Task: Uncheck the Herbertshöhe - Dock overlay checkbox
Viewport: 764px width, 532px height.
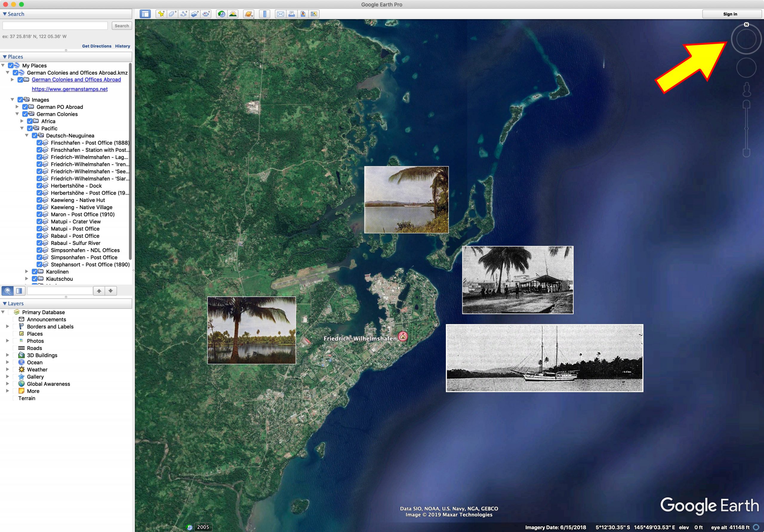Action: coord(39,186)
